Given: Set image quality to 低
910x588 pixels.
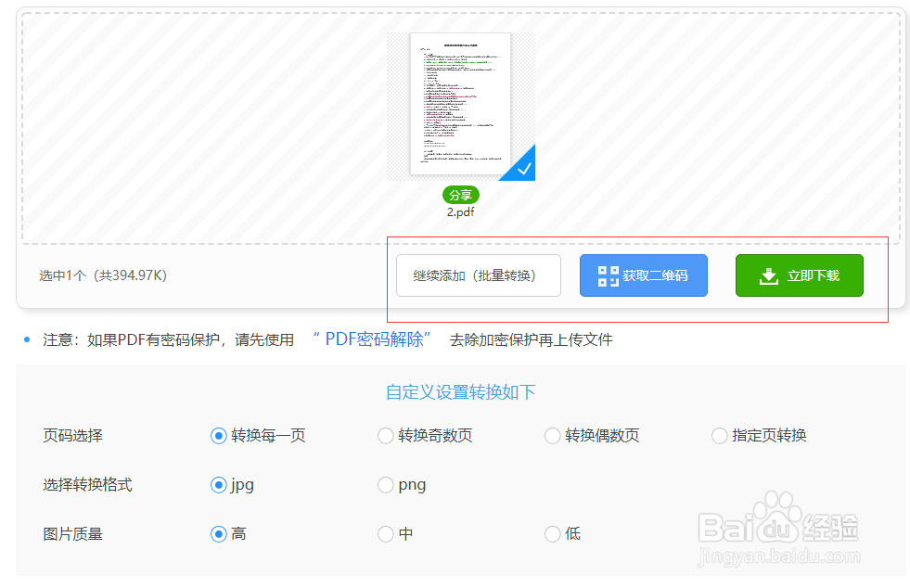Looking at the screenshot, I should tap(553, 533).
